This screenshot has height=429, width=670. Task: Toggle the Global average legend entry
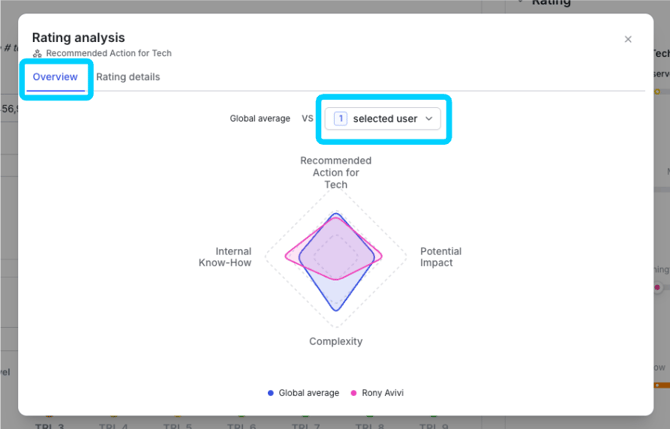click(x=303, y=393)
